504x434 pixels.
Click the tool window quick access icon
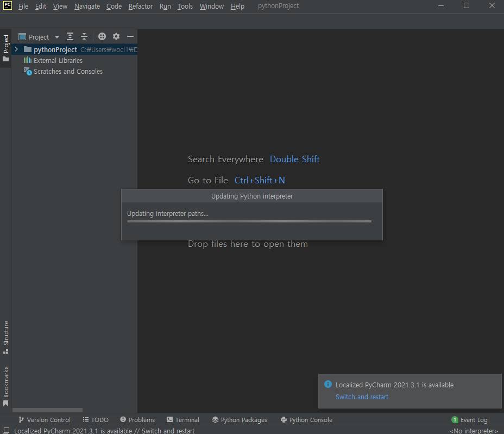point(6,430)
